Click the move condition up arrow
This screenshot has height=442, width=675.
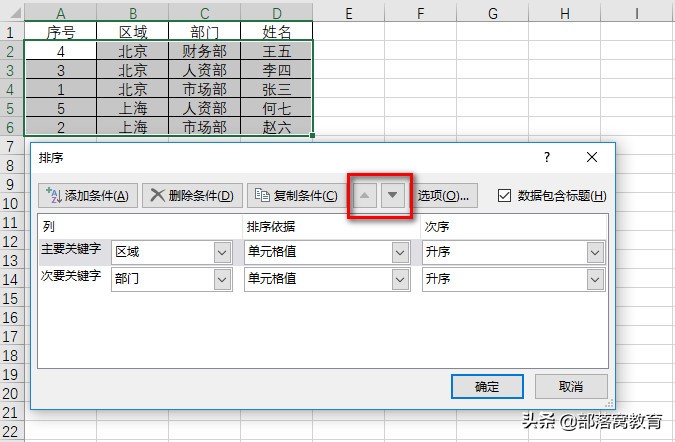[365, 195]
